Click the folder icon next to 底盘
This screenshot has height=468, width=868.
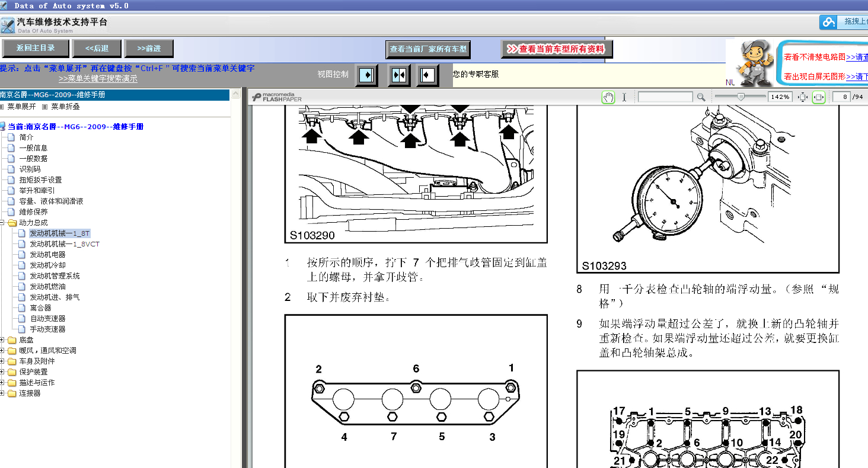tap(12, 340)
